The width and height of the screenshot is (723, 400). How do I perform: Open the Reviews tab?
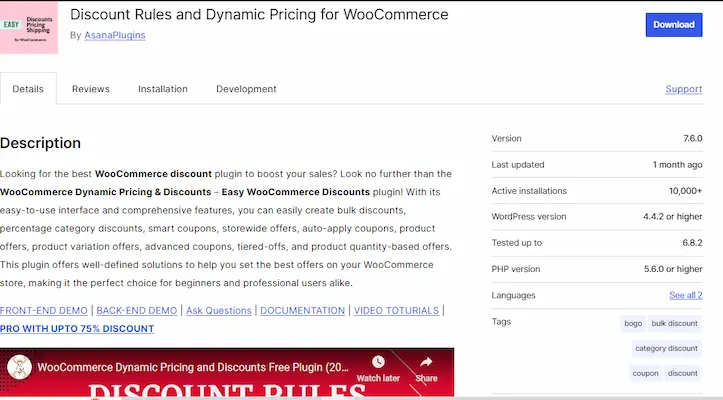pos(90,89)
